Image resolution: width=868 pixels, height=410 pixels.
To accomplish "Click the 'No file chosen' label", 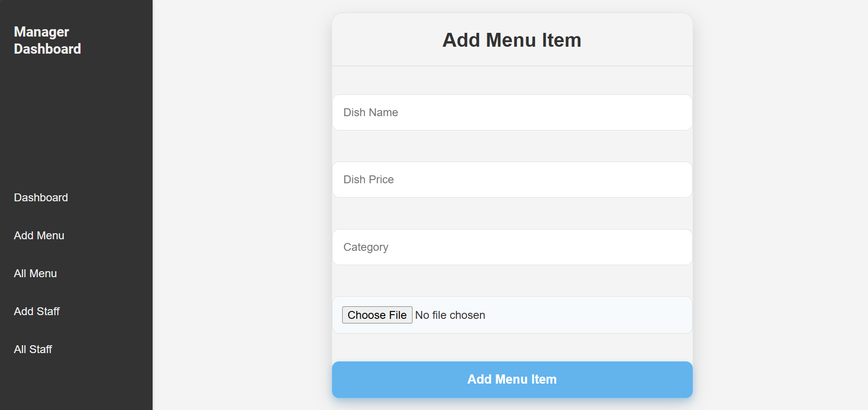I will point(450,315).
